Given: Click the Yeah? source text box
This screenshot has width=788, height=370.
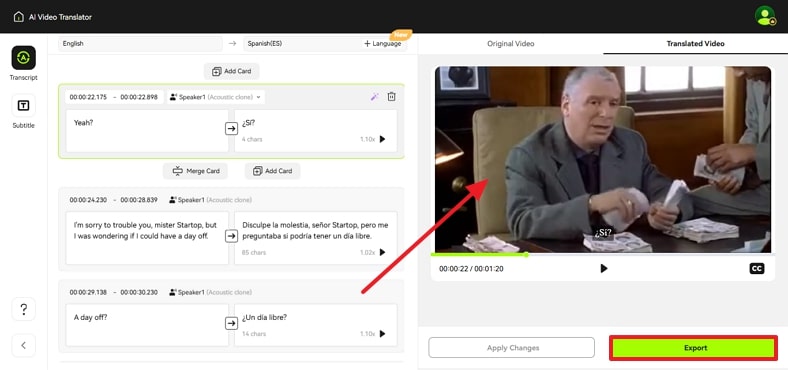Looking at the screenshot, I should coord(147,131).
